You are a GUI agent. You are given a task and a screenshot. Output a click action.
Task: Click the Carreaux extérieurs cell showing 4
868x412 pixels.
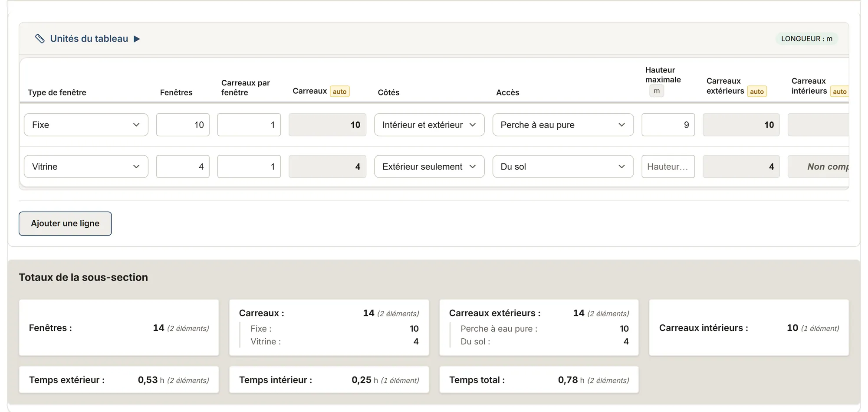[741, 167]
